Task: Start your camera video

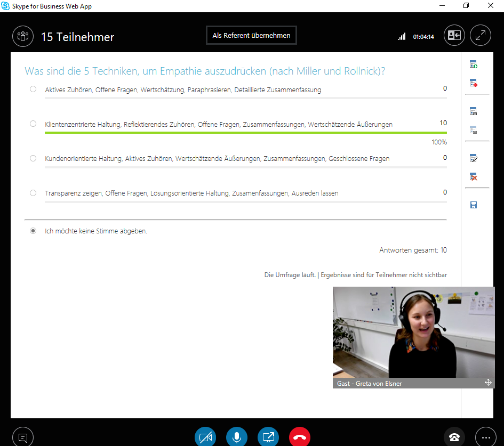Action: point(205,437)
